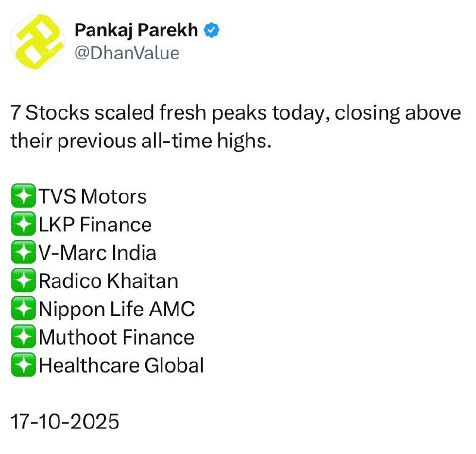Viewport: 476px width, 454px height.
Task: Click the Healthcare Global stock name
Action: [121, 365]
